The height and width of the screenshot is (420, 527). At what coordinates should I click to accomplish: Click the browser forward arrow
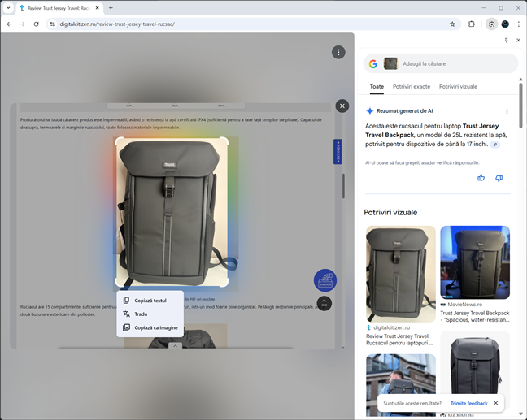[23, 24]
